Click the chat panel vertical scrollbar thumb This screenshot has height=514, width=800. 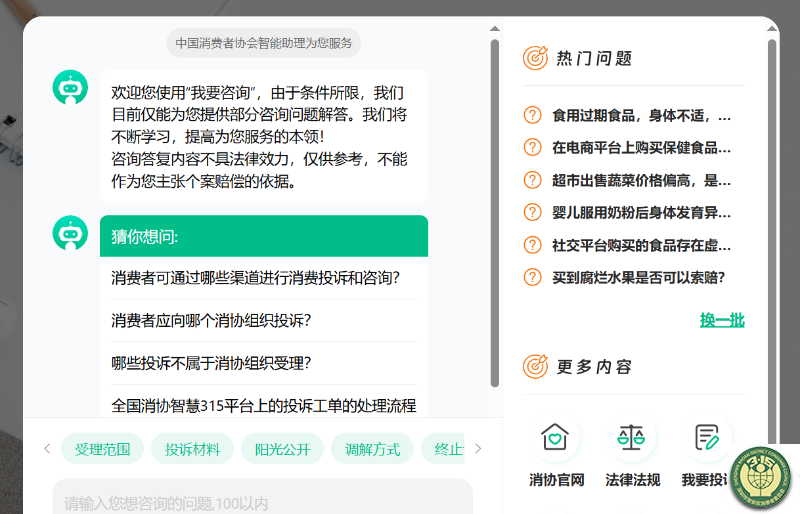494,213
